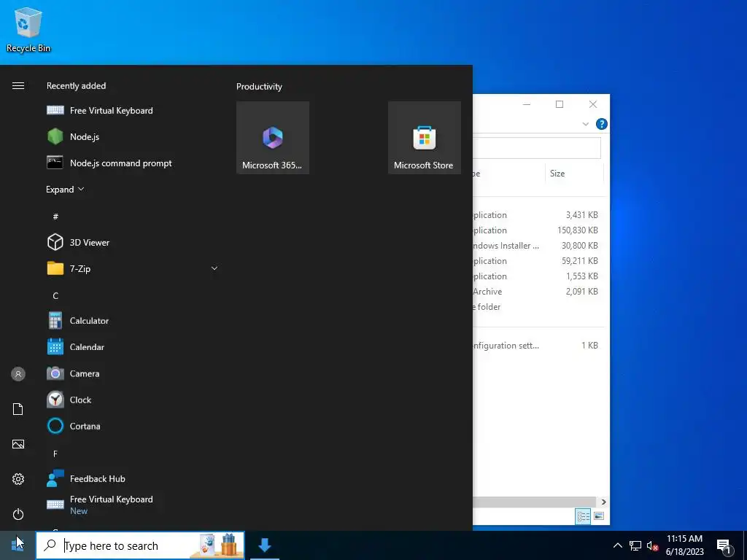The width and height of the screenshot is (747, 560).
Task: Open the notification center icon
Action: click(724, 546)
